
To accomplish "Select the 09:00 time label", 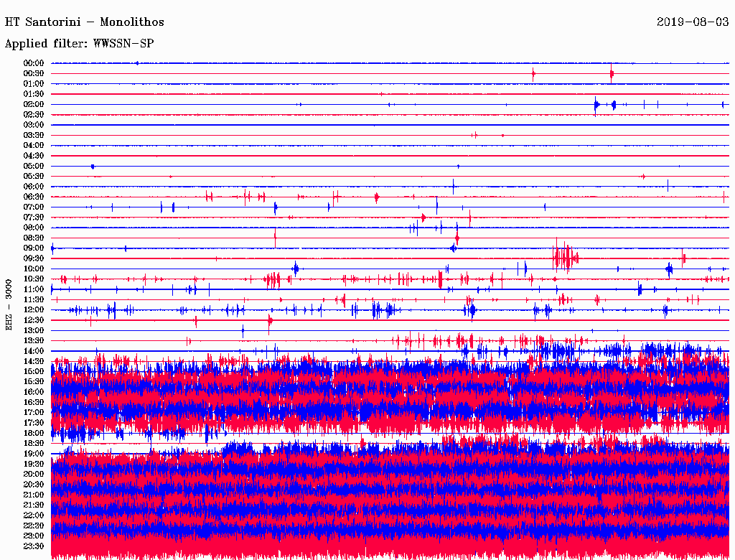I will tap(34, 248).
